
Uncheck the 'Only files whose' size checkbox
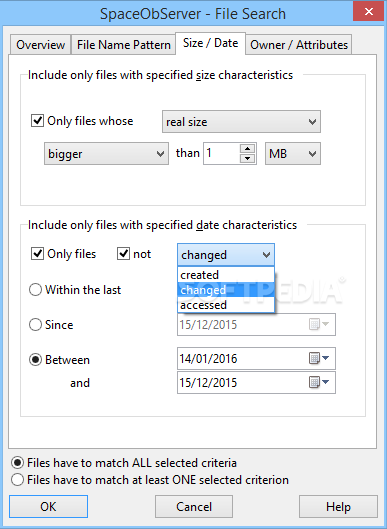[x=37, y=121]
